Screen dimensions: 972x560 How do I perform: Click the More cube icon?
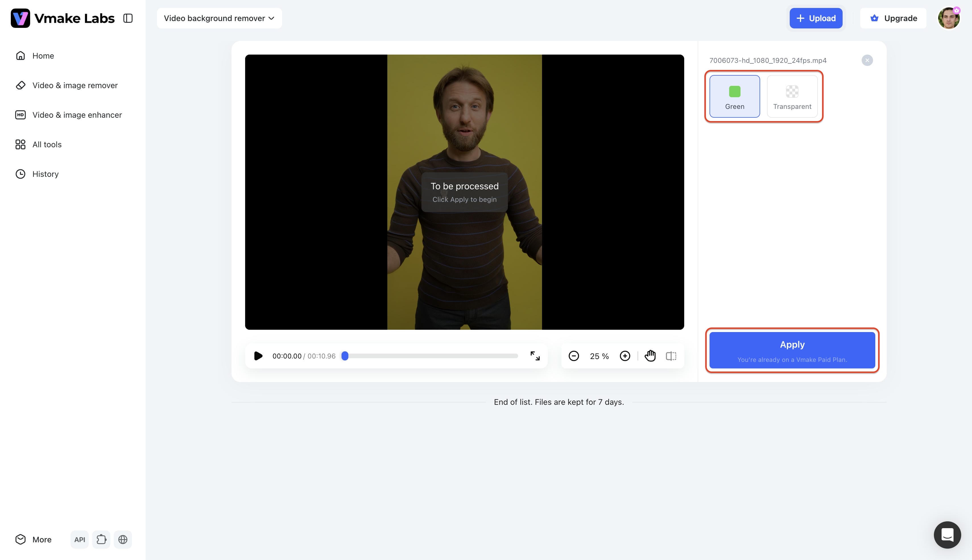click(x=20, y=540)
